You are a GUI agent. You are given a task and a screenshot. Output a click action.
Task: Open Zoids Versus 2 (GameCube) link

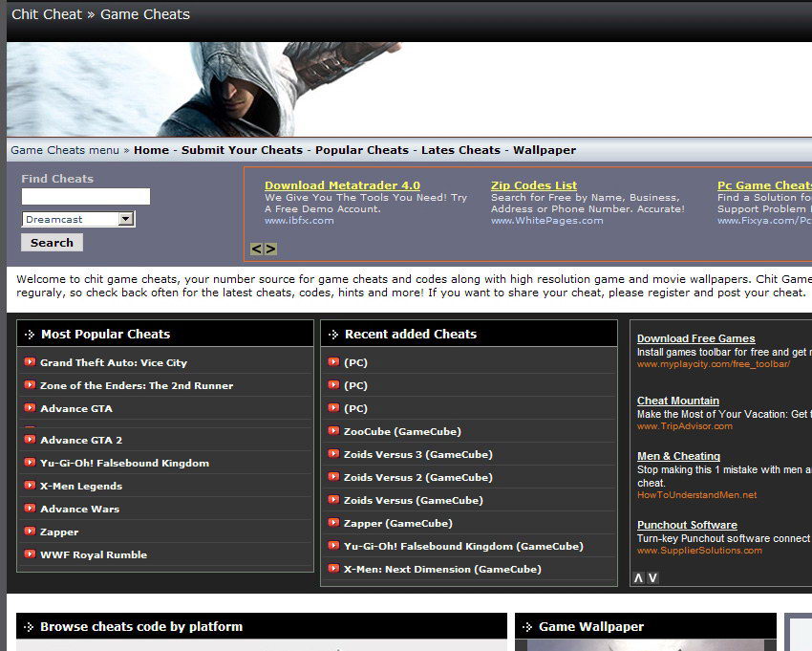[417, 477]
